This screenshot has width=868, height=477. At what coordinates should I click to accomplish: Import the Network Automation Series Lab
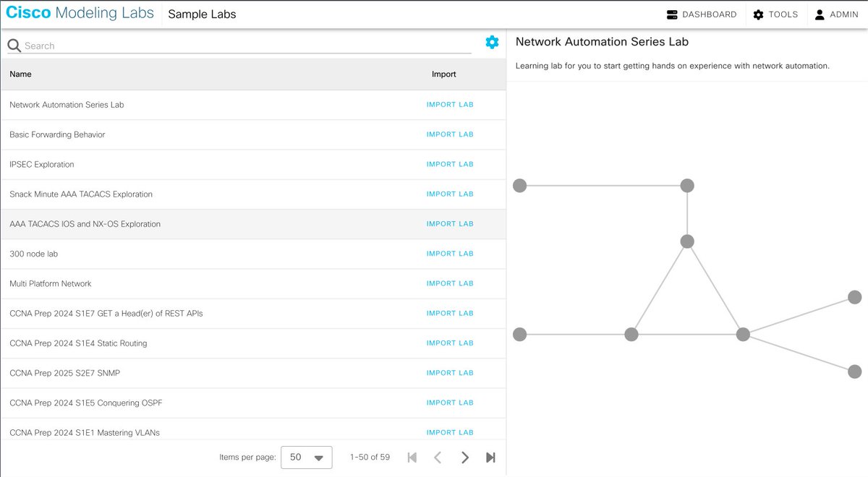[450, 105]
